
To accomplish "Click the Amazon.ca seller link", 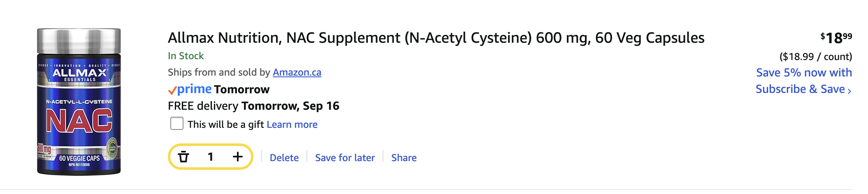I will pyautogui.click(x=297, y=72).
